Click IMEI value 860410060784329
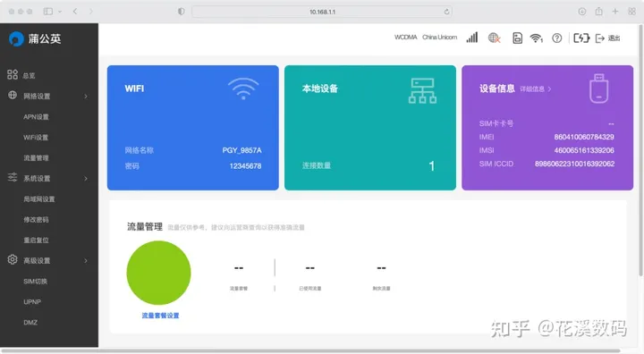The height and width of the screenshot is (354, 644). (584, 137)
